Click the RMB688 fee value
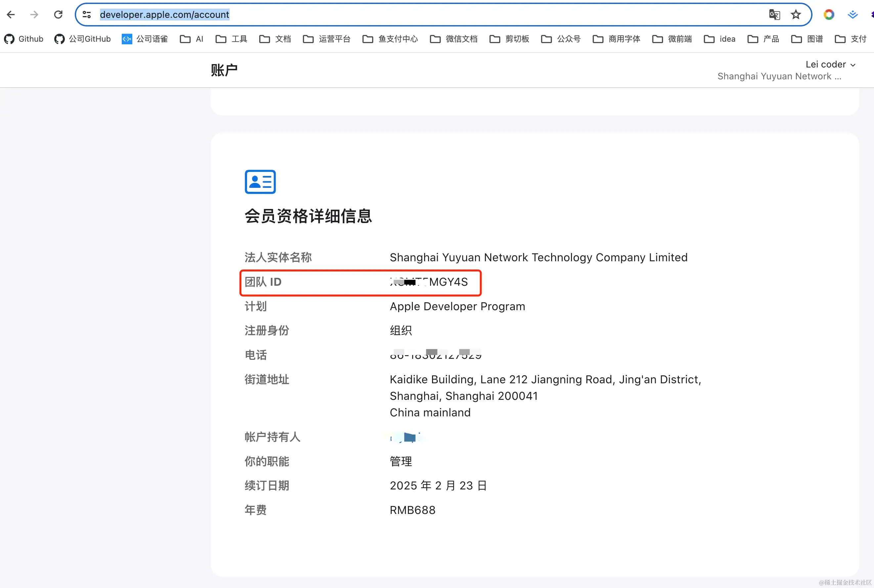This screenshot has height=588, width=874. (412, 510)
